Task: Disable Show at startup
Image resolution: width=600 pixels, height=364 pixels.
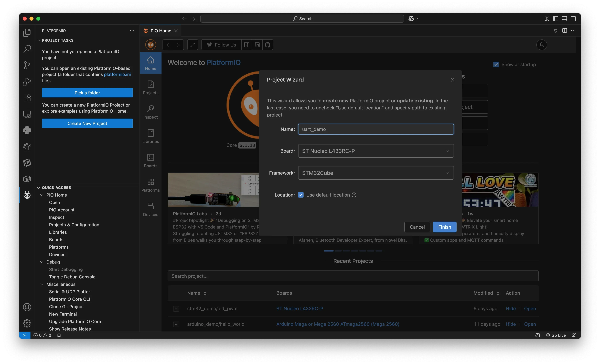Action: 496,64
